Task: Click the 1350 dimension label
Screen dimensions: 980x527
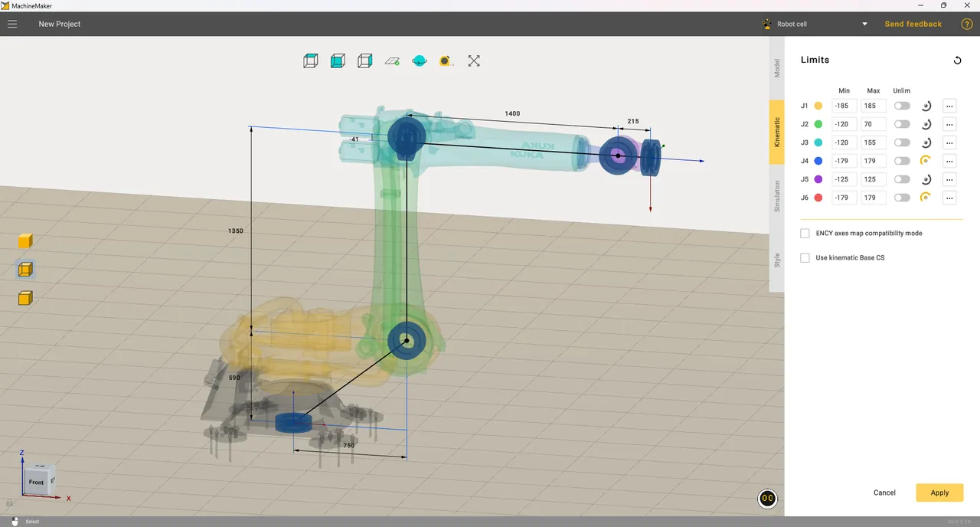Action: tap(236, 231)
